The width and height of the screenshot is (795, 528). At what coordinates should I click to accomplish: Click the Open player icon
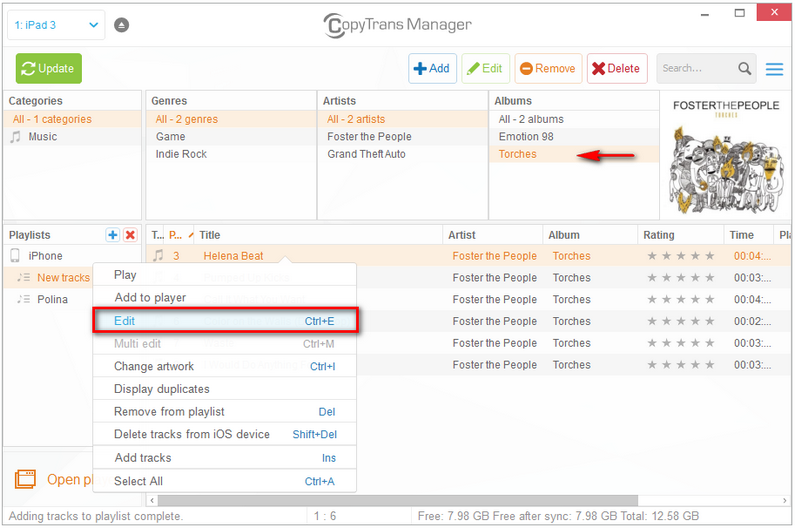click(x=25, y=479)
